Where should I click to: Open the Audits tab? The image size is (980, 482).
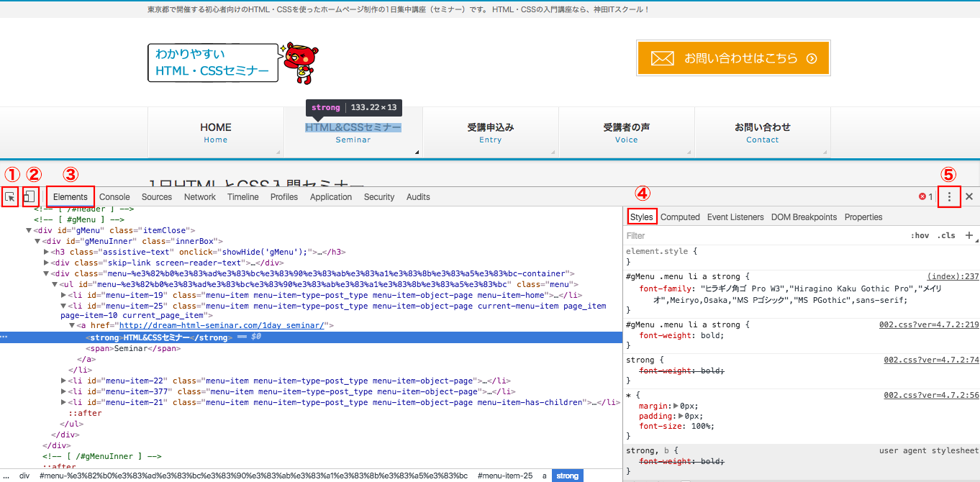point(418,196)
